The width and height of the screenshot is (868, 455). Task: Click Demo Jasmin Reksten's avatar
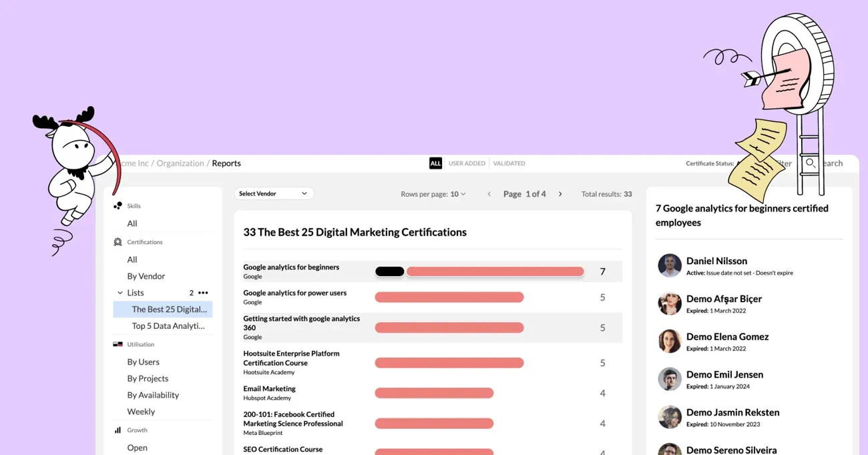[x=670, y=417]
